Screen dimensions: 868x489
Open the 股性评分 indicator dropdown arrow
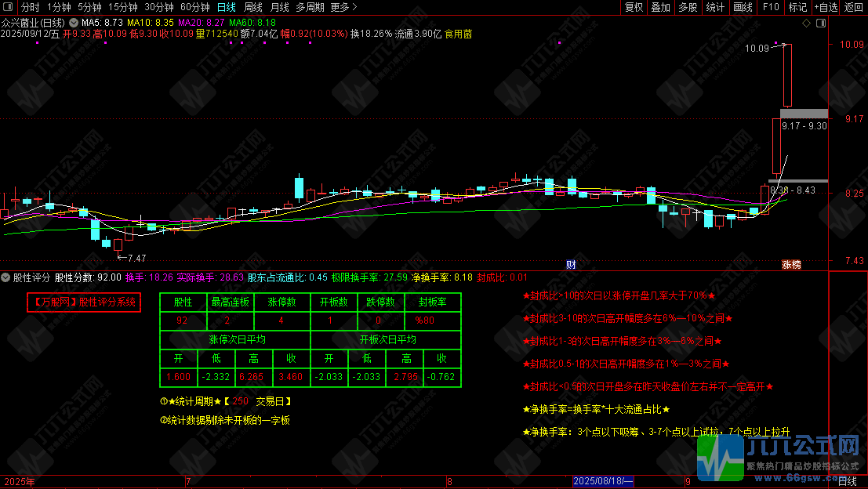click(x=5, y=277)
